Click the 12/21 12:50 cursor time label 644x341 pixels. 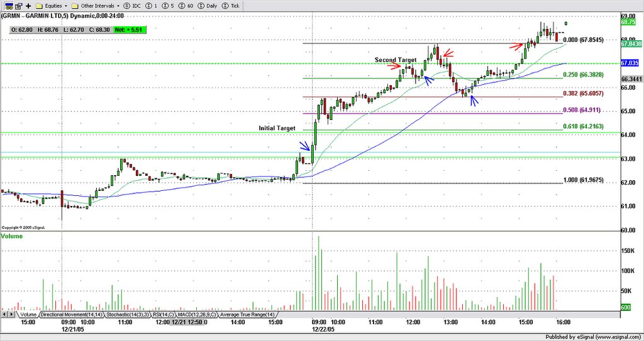tap(186, 322)
